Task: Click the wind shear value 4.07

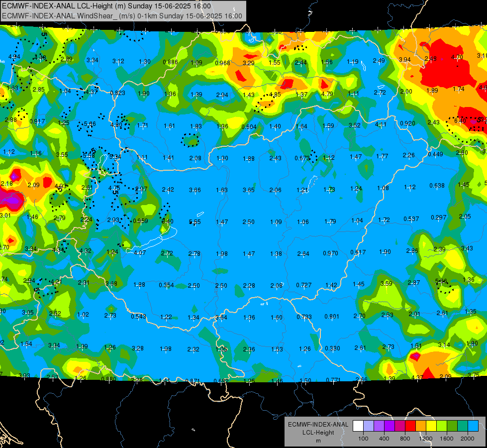Action: tap(139, 252)
